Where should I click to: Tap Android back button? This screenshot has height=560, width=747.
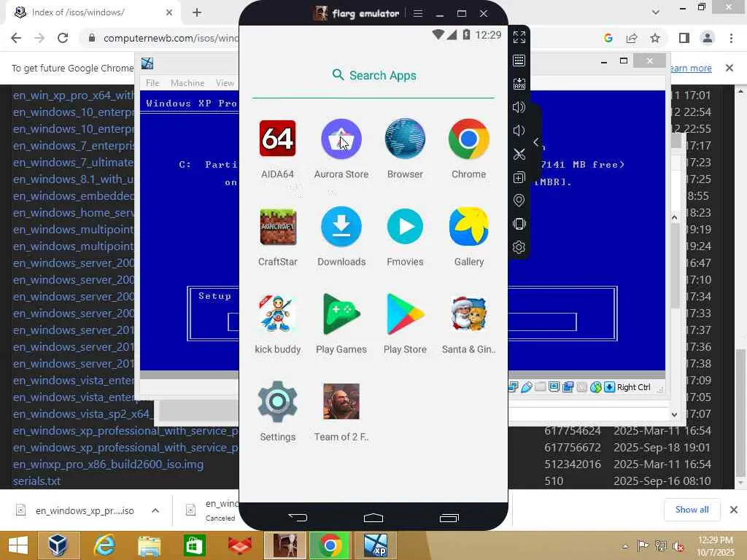(x=298, y=518)
